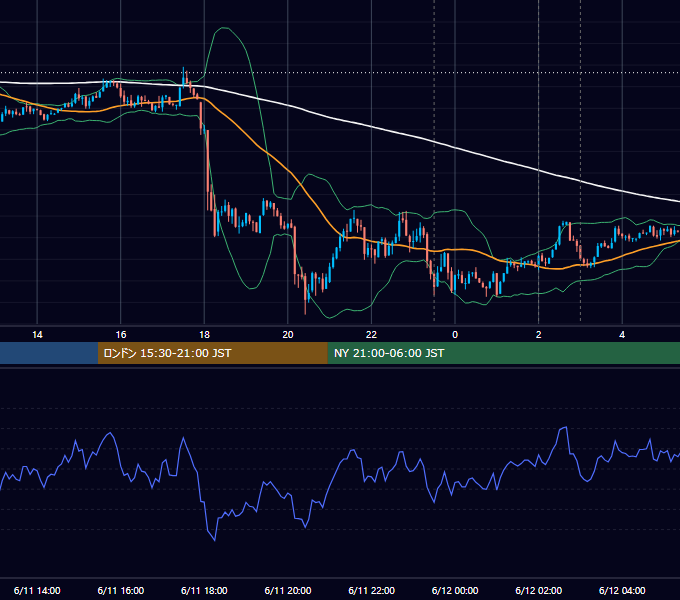Click the upper chart axis label 16
The height and width of the screenshot is (600, 680).
tap(121, 335)
